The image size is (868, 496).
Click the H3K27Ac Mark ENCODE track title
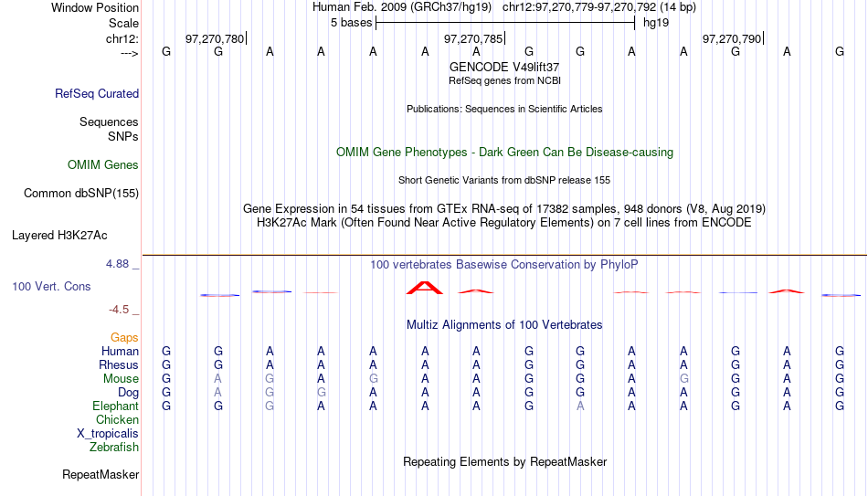[x=504, y=223]
